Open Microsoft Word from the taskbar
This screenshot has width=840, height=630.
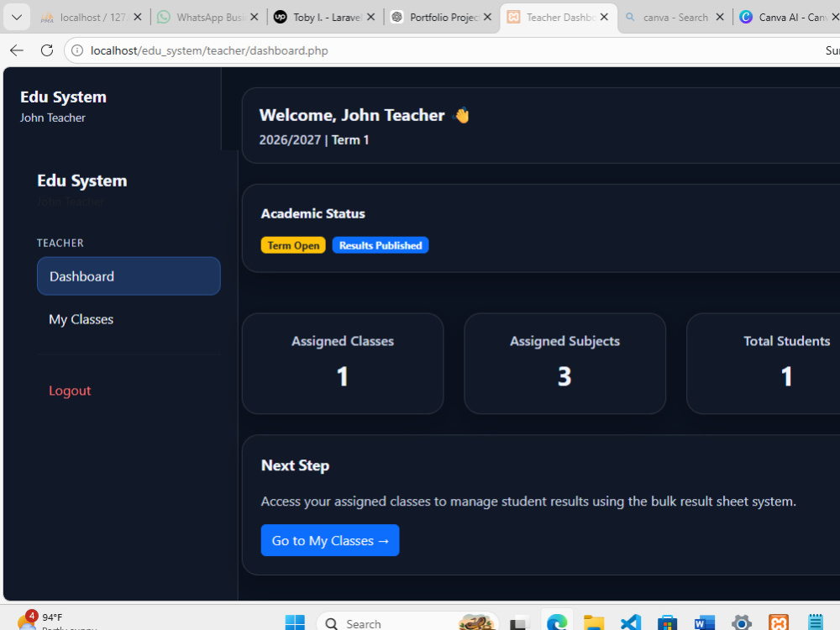pos(705,622)
